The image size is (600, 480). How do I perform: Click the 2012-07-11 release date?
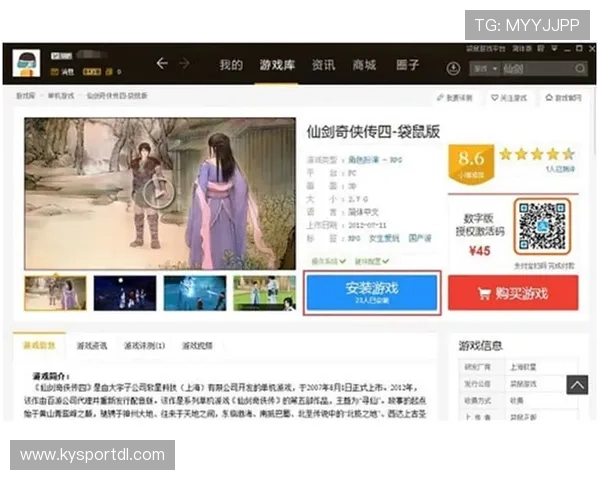click(367, 225)
